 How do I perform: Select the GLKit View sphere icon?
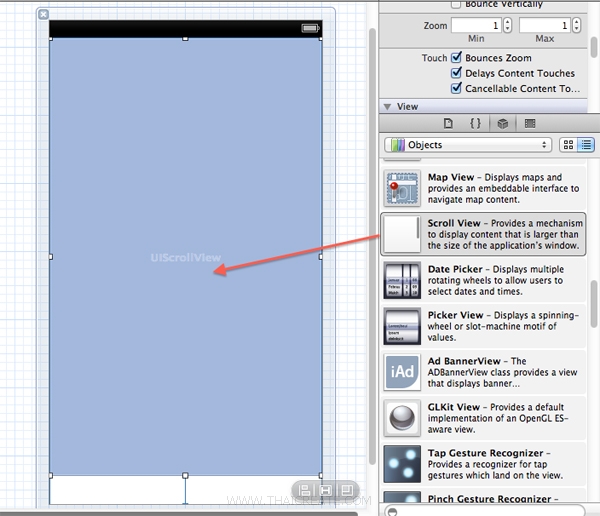[x=402, y=418]
